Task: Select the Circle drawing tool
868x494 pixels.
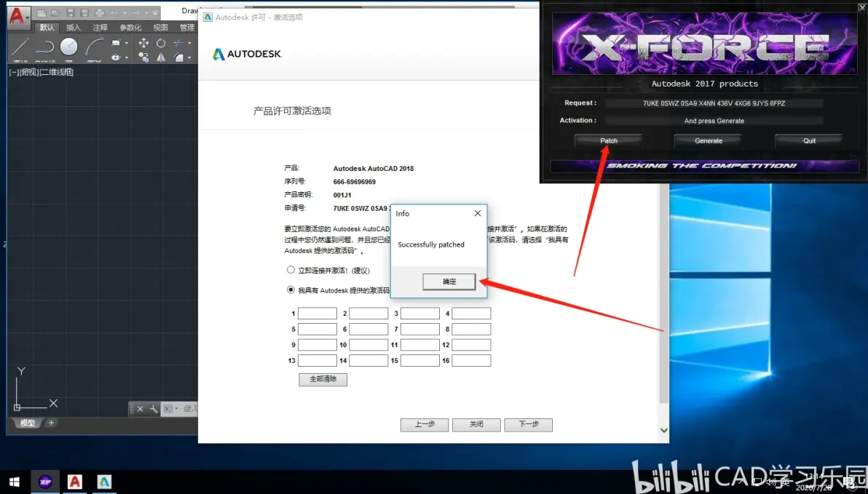Action: point(69,47)
